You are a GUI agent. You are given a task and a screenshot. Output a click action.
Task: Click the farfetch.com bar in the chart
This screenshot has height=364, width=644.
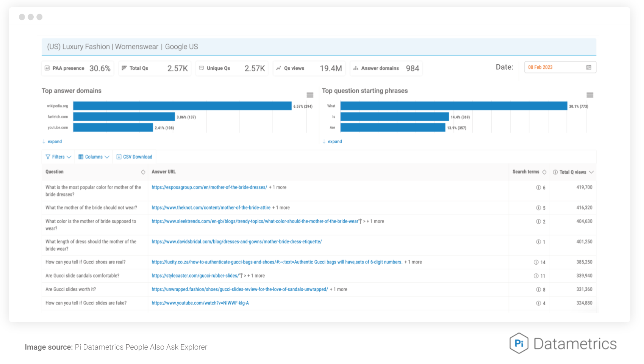[x=124, y=117]
